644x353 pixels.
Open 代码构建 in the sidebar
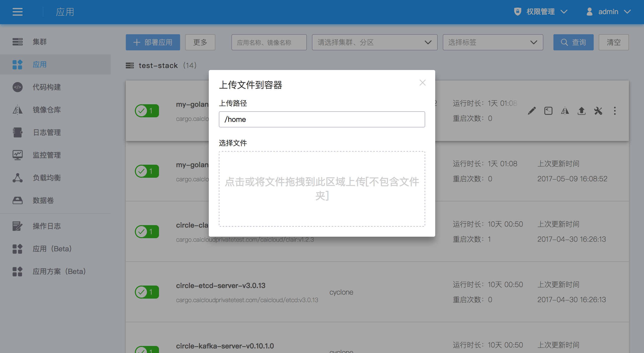click(47, 87)
